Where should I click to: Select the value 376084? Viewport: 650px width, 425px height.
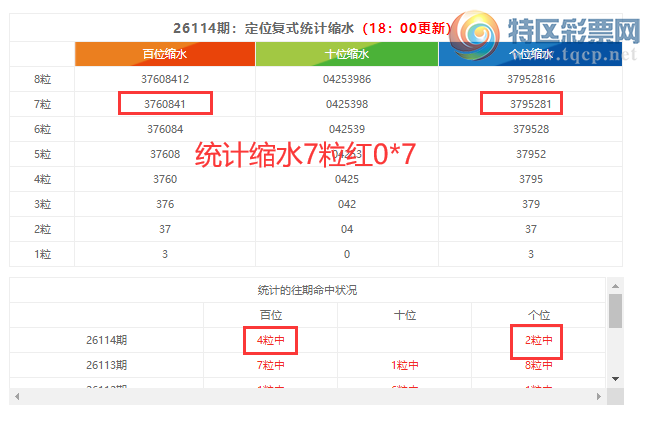pyautogui.click(x=165, y=129)
